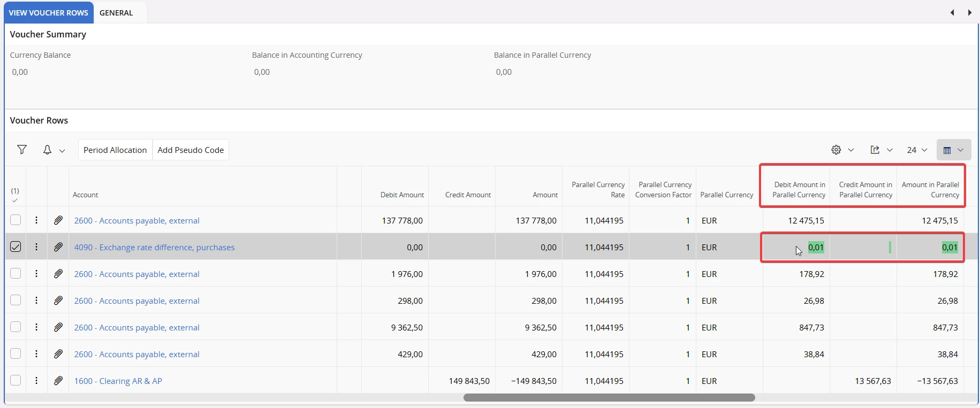Select the checkbox on the 9 362,50 row
This screenshot has height=408, width=980.
16,327
